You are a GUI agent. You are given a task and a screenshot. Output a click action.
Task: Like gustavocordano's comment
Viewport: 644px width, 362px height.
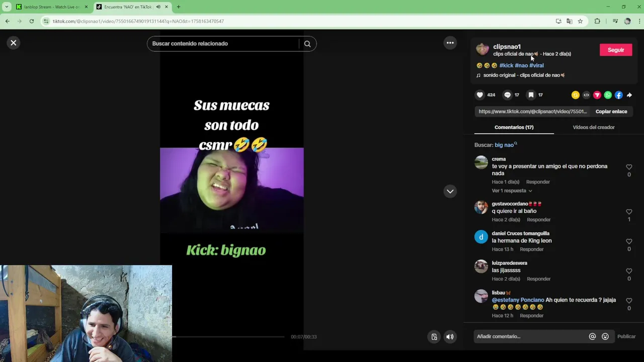click(x=629, y=212)
